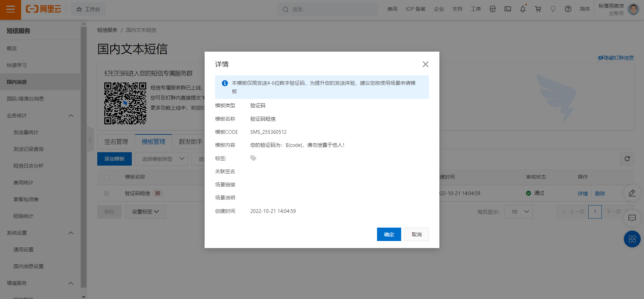Click 添加模板 button
Viewport: 644px width, 299px height.
click(114, 159)
